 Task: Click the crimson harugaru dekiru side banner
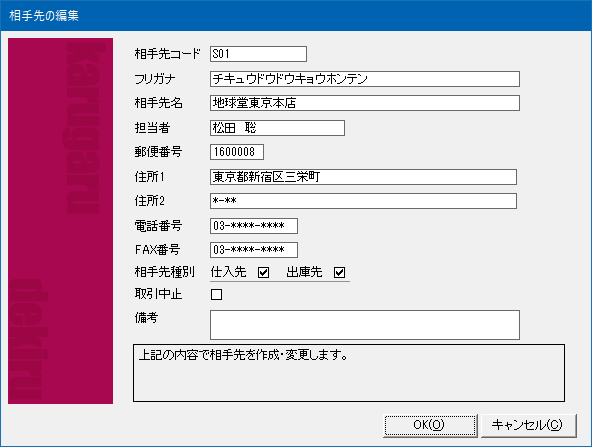[x=60, y=221]
